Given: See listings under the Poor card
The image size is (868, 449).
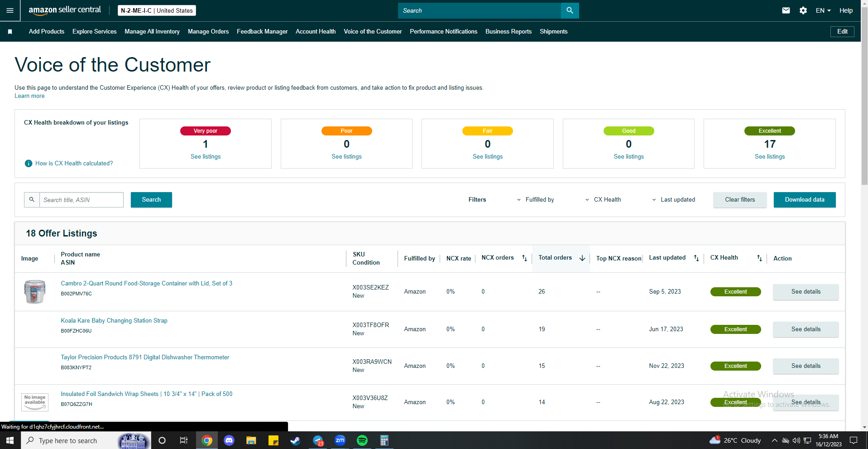Looking at the screenshot, I should click(x=346, y=157).
